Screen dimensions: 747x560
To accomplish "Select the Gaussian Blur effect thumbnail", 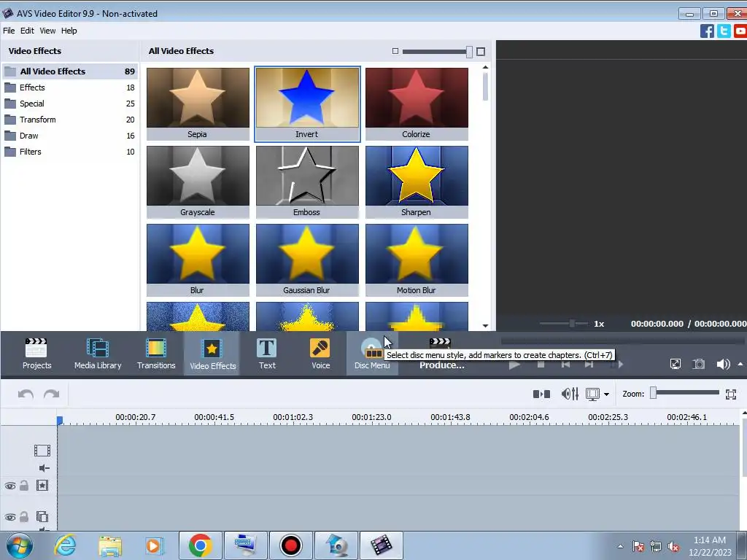I will (x=307, y=260).
